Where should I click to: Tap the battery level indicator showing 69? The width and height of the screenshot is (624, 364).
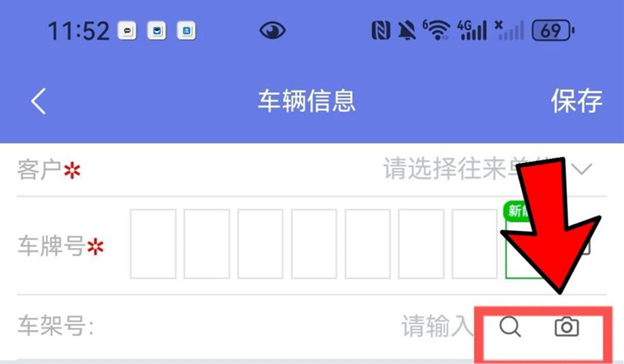coord(553,31)
